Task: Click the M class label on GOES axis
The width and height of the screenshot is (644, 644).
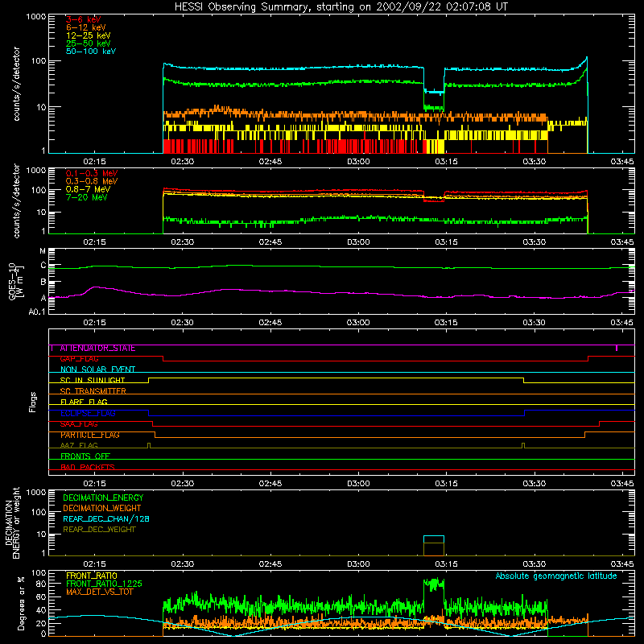Action: tap(43, 251)
